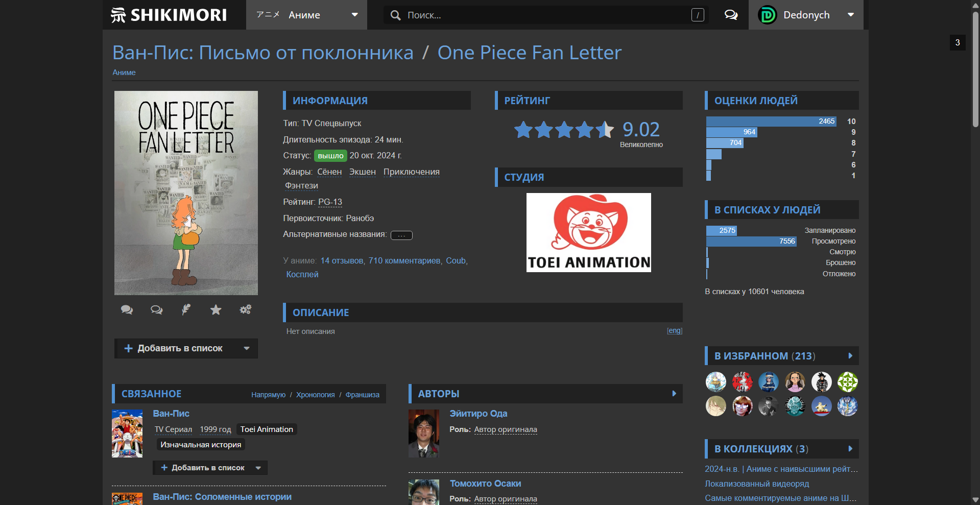Click the Аниме breadcrumb link
The width and height of the screenshot is (980, 505).
click(x=124, y=73)
